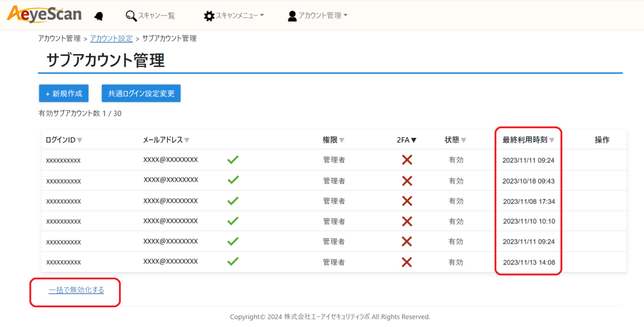Image resolution: width=644 pixels, height=327 pixels.
Task: Sort by 2FA using its column arrow
Action: coord(414,140)
